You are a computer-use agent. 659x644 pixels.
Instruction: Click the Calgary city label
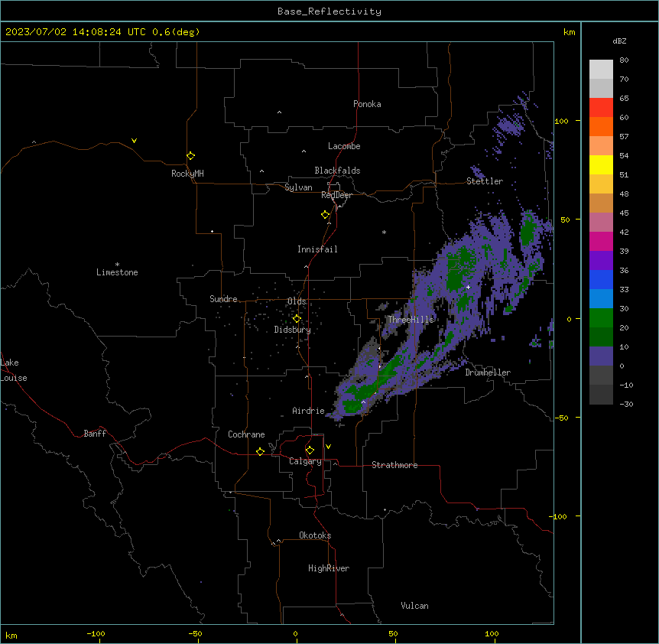(x=306, y=461)
